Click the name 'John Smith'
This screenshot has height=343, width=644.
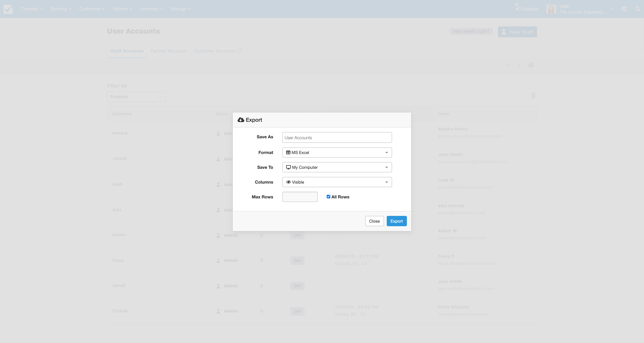click(450, 155)
